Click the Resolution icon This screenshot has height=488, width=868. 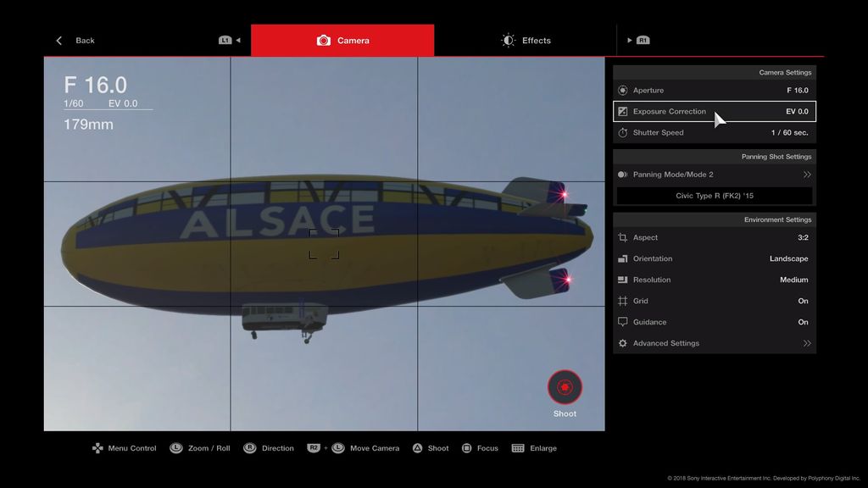pos(623,280)
